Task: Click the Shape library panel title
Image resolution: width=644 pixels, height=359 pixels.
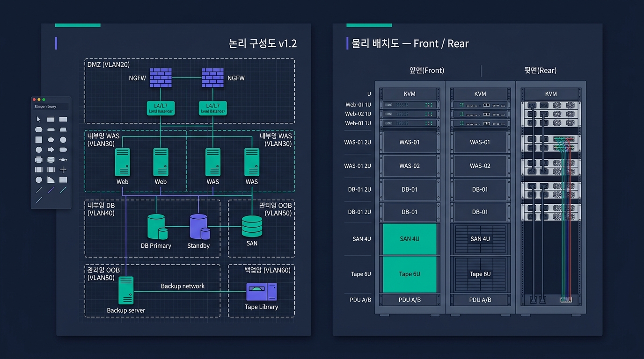Action: coord(45,107)
